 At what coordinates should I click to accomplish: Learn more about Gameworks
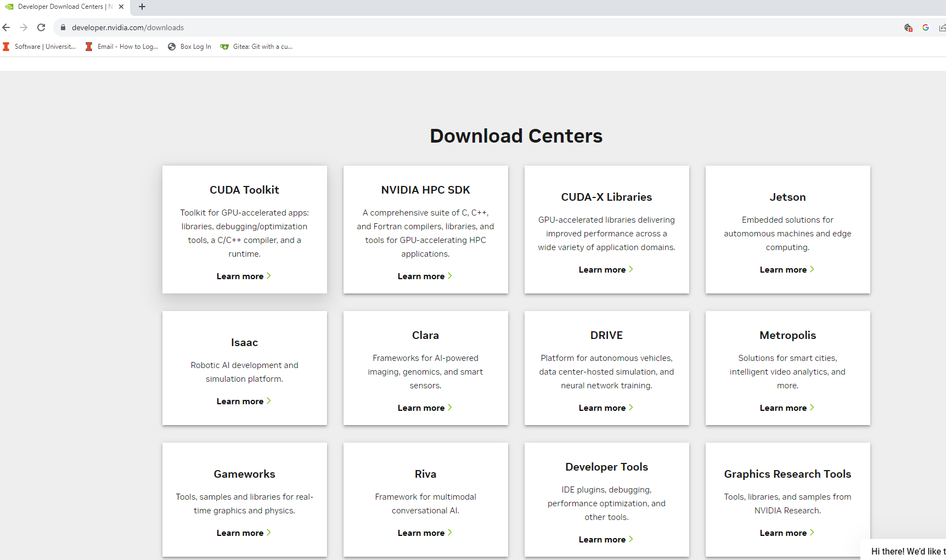point(244,533)
